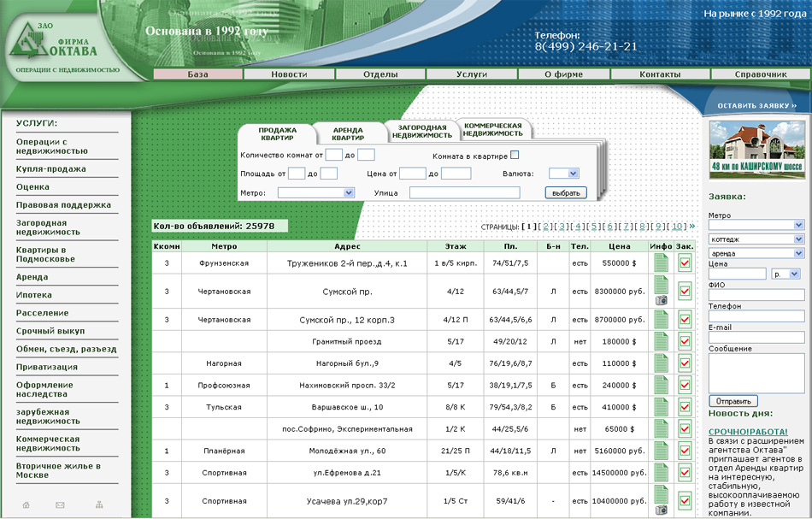The height and width of the screenshot is (519, 812).
Task: Toggle the 'Комната в квартире' checkbox
Action: [515, 155]
